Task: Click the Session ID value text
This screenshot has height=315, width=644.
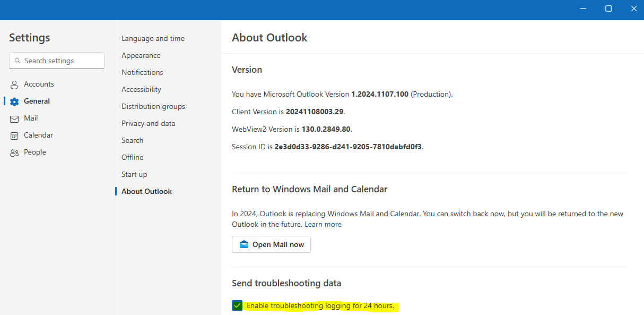Action: pos(348,147)
